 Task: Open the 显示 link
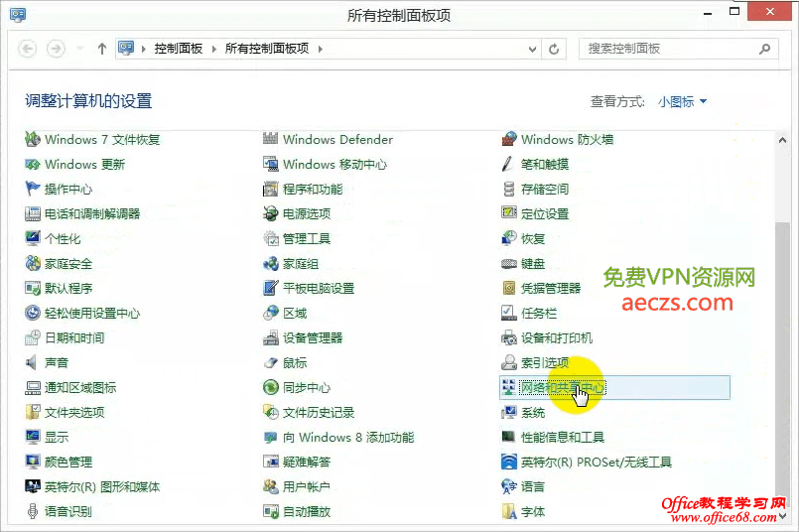(56, 437)
